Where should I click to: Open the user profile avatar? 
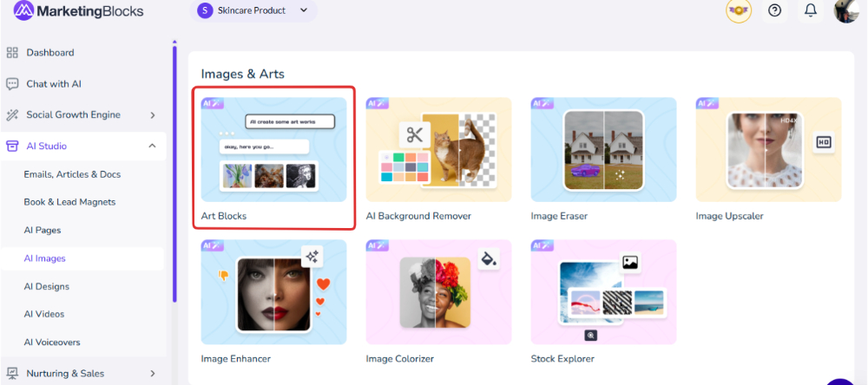tap(846, 10)
